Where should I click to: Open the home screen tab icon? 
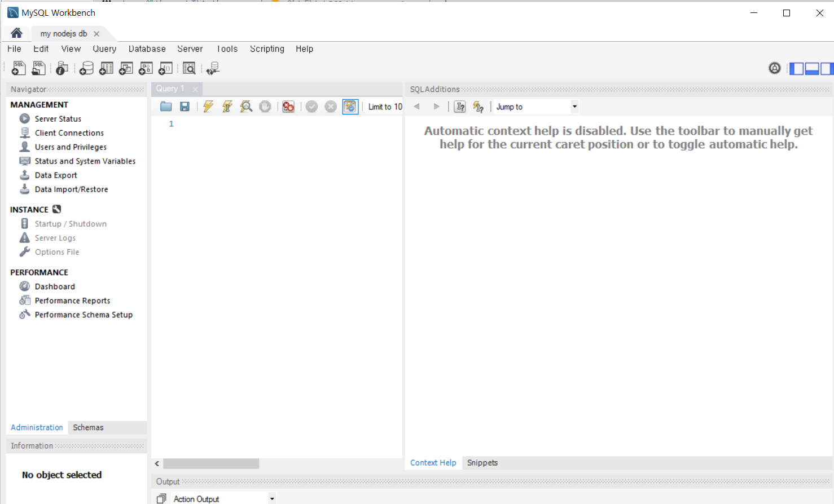click(x=16, y=33)
